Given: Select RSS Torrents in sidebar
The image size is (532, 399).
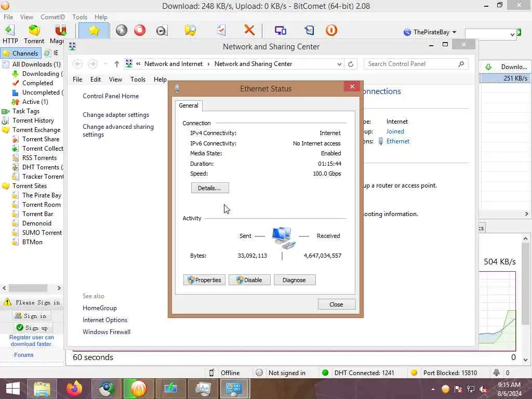Looking at the screenshot, I should click(39, 158).
